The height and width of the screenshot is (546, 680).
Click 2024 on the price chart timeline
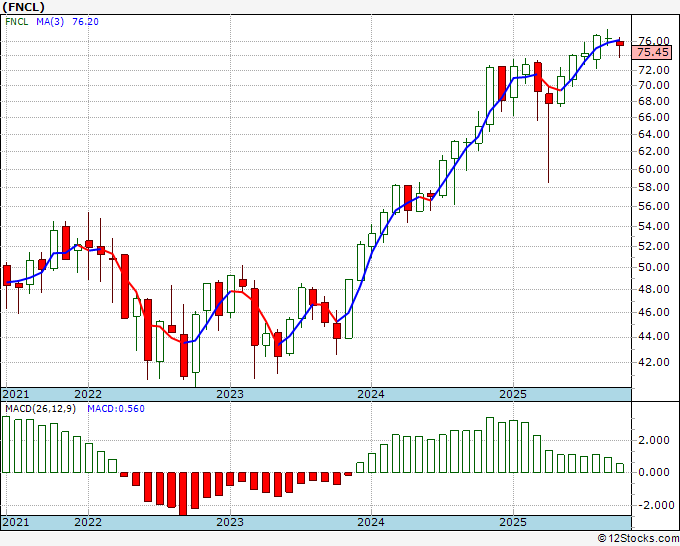371,394
